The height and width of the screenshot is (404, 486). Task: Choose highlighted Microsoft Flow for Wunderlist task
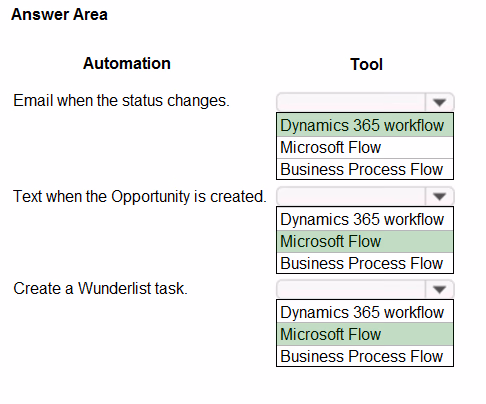click(x=365, y=334)
